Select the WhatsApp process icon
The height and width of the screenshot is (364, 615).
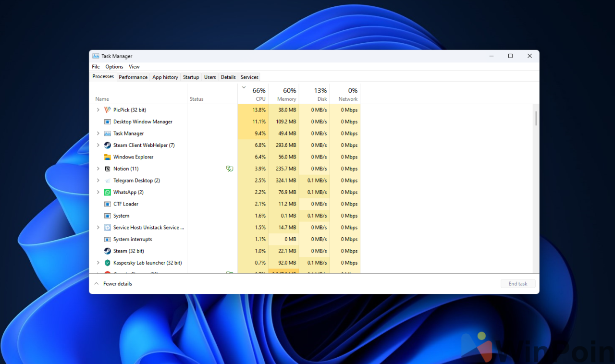107,192
